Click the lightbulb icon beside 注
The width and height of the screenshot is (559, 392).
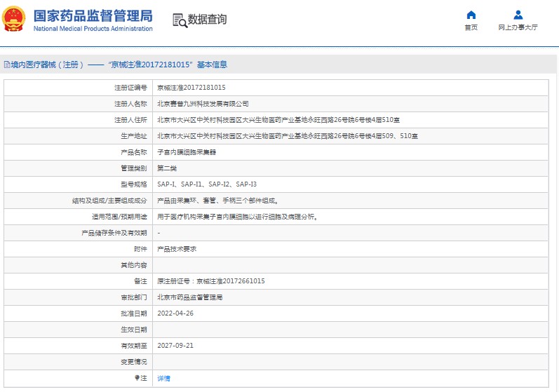pyautogui.click(x=137, y=377)
